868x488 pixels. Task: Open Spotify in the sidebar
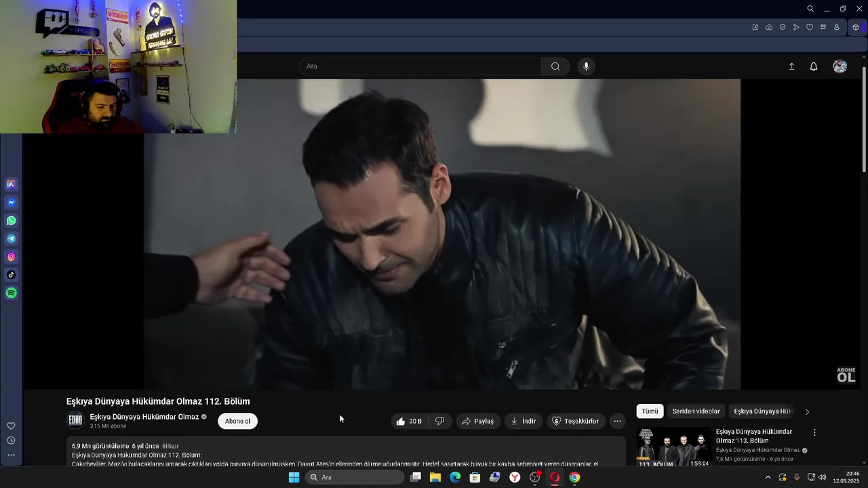pos(12,293)
